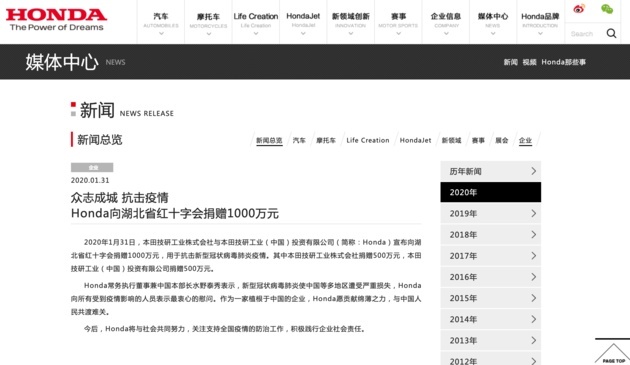Image resolution: width=630 pixels, height=365 pixels.
Task: Click the gray 企业 category tag
Action: pos(92,167)
